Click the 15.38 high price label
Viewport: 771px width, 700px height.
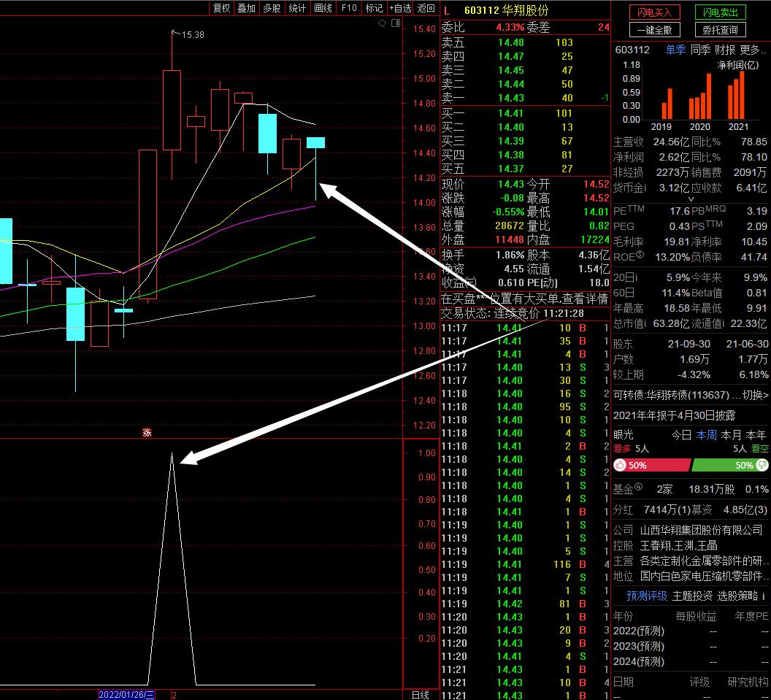click(x=192, y=34)
